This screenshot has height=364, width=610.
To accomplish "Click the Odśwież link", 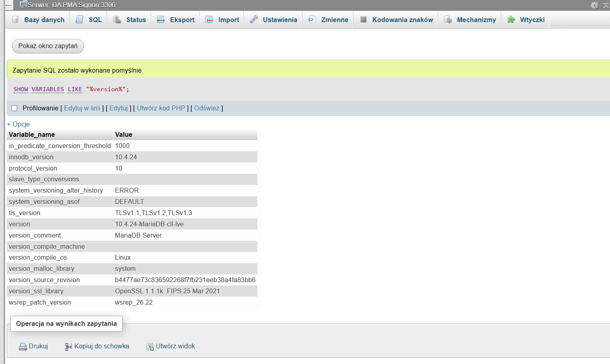I will [207, 108].
